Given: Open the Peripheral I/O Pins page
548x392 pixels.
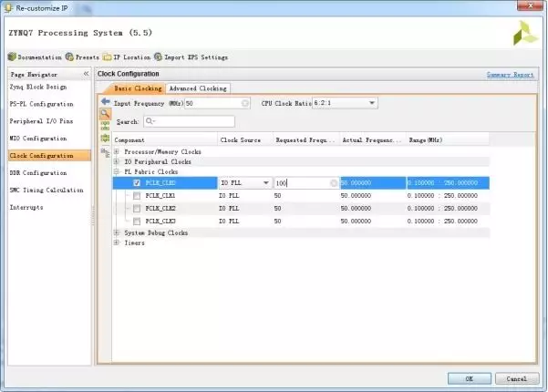Looking at the screenshot, I should tap(41, 121).
